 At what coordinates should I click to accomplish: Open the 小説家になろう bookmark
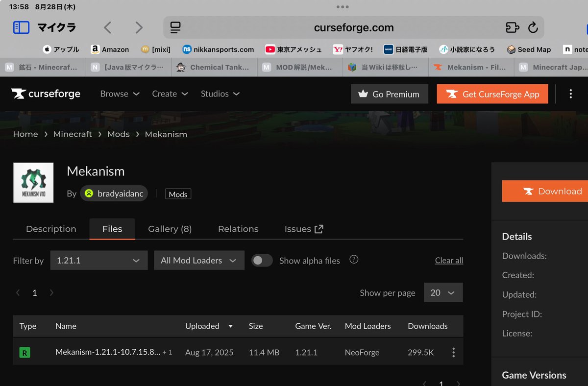[467, 49]
